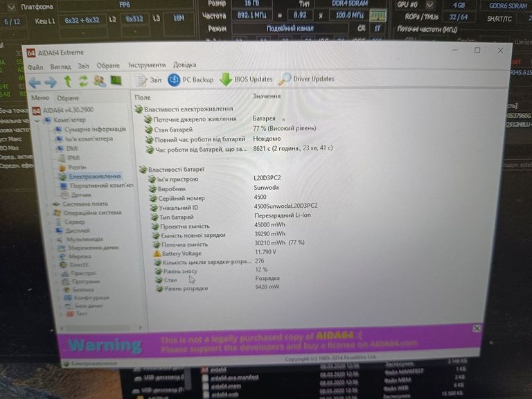The height and width of the screenshot is (399, 532).
Task: Select the Стан батарей row
Action: click(231, 129)
